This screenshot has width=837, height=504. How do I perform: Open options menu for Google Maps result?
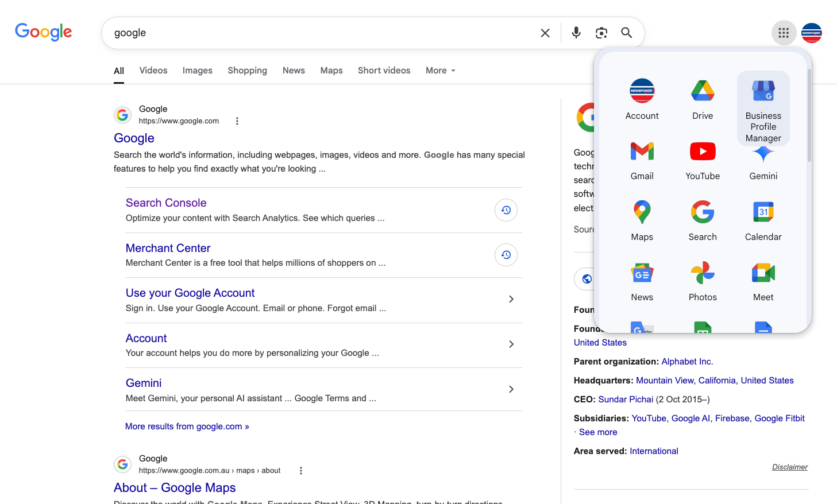coord(300,471)
